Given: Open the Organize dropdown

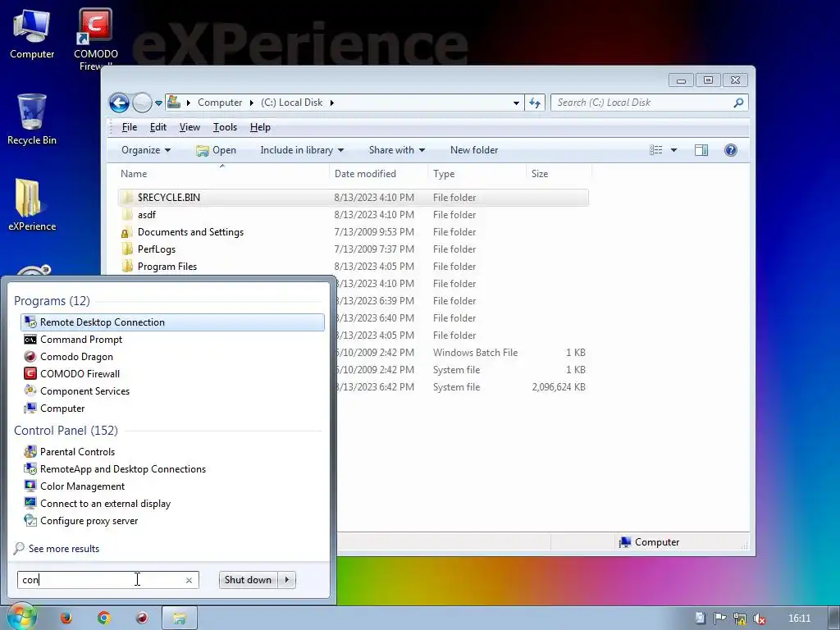Looking at the screenshot, I should [146, 150].
